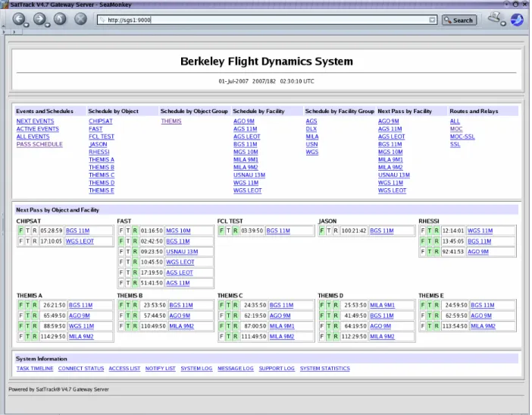The width and height of the screenshot is (532, 415).
Task: Click the URL field showing http://sgs1:9000
Action: [x=267, y=20]
